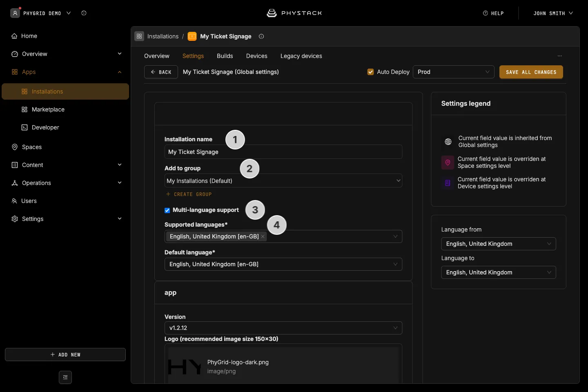Open the Default language dropdown
Viewport: 588px width, 392px height.
tap(283, 264)
